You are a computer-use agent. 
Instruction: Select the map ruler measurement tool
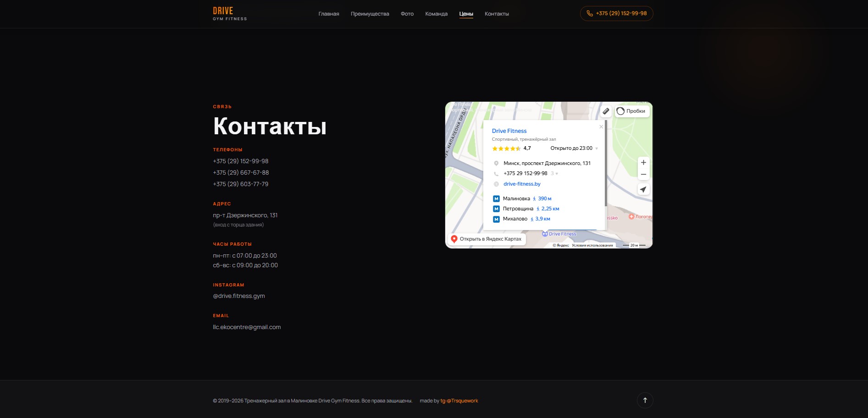click(606, 111)
